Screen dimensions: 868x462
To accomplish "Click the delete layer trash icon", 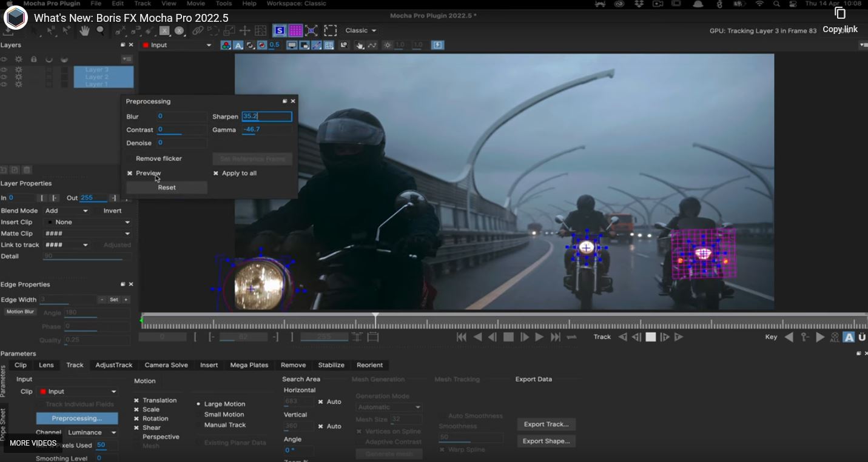I will click(x=27, y=170).
